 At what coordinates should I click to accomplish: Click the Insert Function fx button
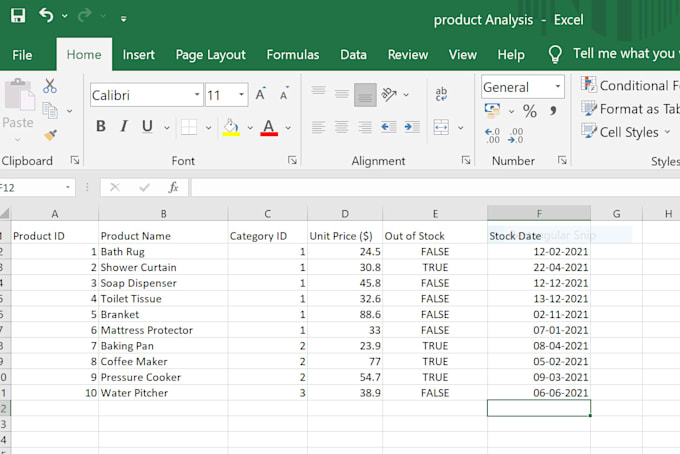pyautogui.click(x=173, y=187)
